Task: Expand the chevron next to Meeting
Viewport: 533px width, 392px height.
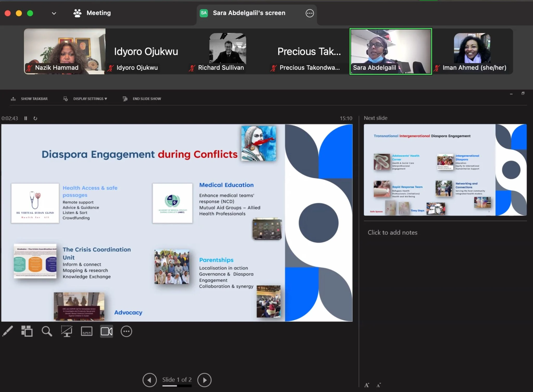Action: 54,13
